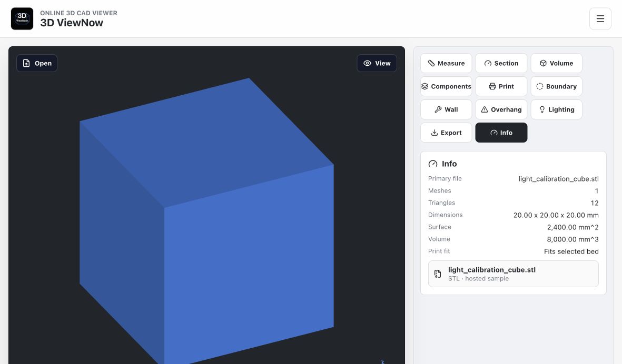Toggle the active Info tab
The image size is (622, 364).
coord(501,133)
